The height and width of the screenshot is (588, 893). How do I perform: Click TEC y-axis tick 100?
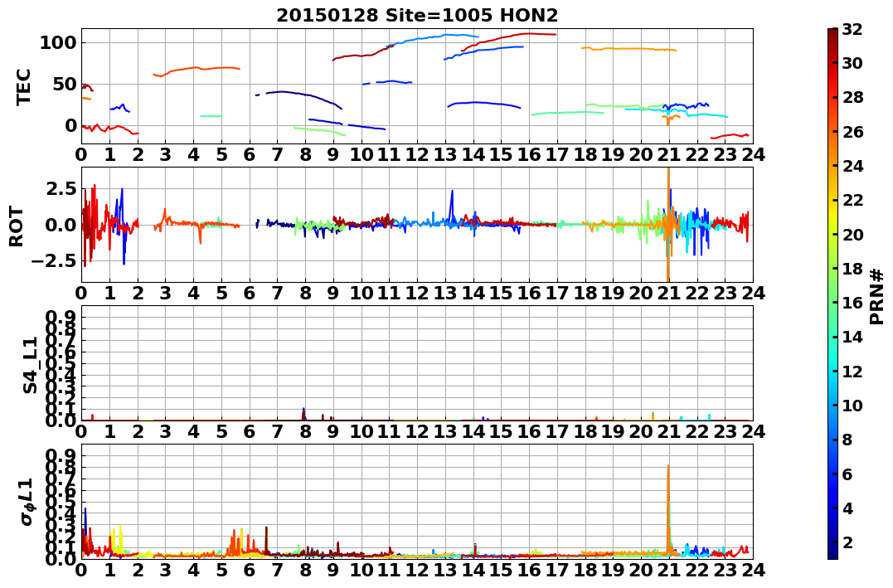click(59, 43)
